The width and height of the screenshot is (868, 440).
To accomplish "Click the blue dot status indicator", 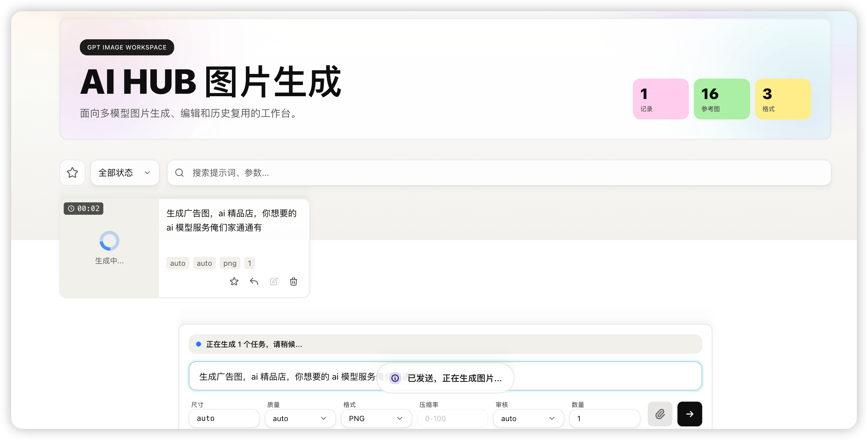I will pyautogui.click(x=199, y=344).
